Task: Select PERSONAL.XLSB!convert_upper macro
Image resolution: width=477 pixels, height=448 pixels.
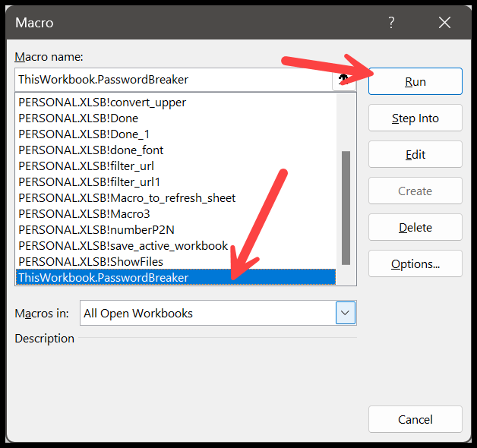Action: (175, 103)
